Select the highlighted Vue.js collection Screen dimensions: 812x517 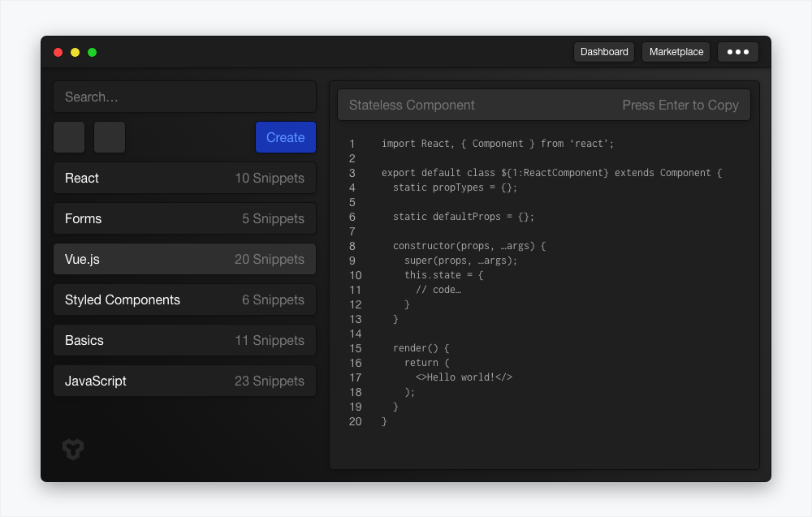coord(185,259)
